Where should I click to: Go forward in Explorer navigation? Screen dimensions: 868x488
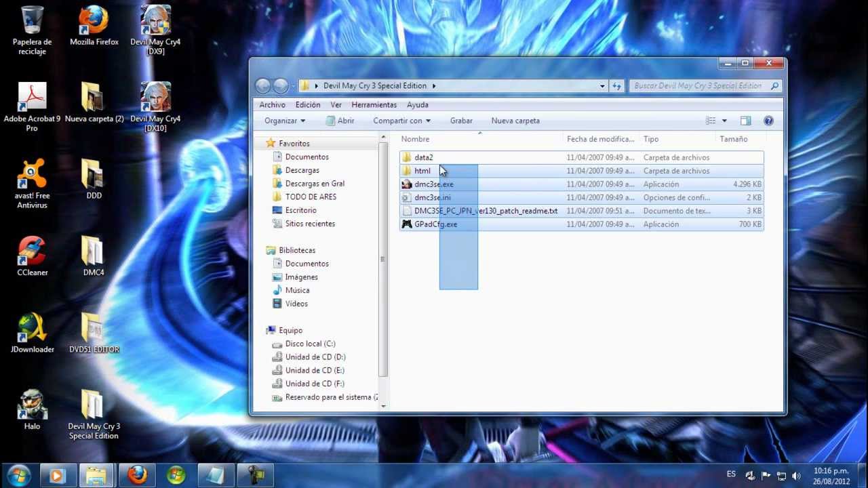(x=281, y=85)
